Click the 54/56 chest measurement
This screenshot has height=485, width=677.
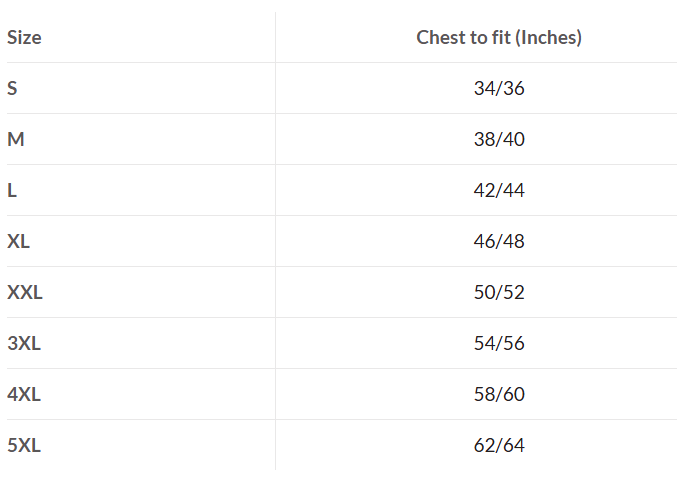pos(499,343)
